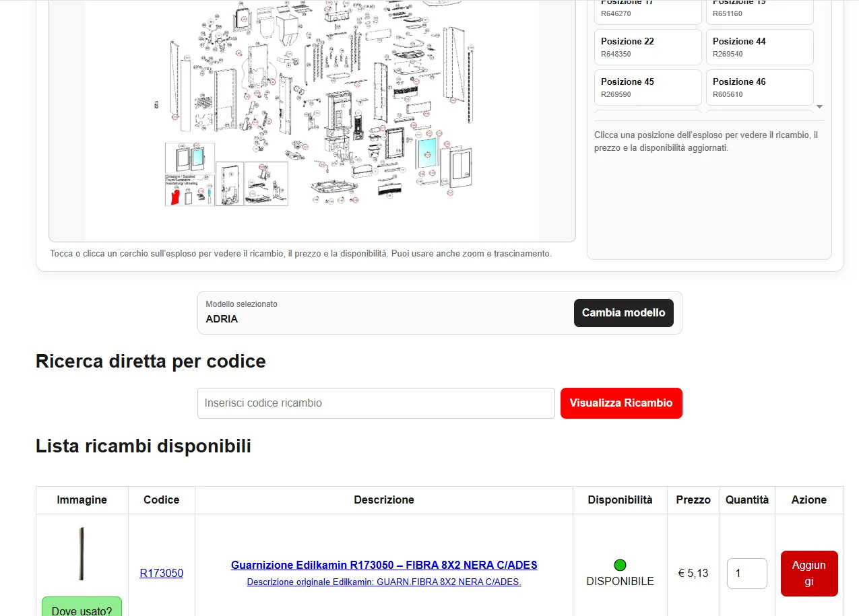This screenshot has width=859, height=616.
Task: Click the Codice column header
Action: (x=162, y=500)
